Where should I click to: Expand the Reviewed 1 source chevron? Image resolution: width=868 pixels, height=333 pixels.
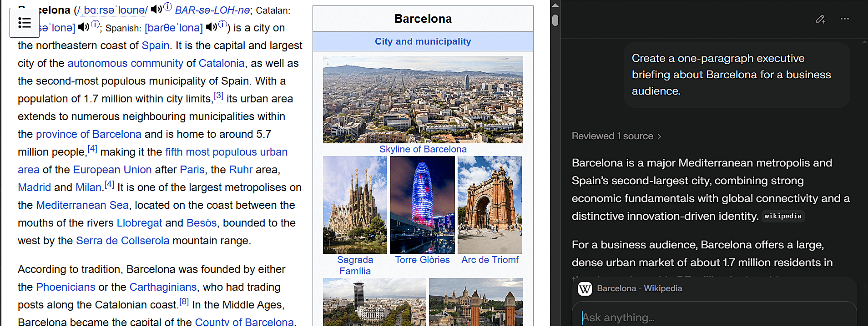[x=659, y=136]
